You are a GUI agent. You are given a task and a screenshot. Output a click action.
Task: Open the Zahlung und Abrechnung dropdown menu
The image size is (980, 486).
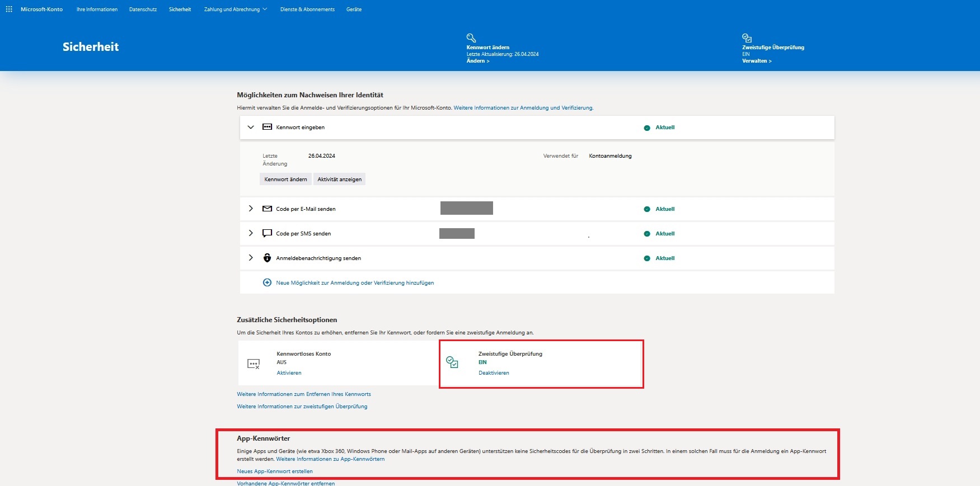(x=235, y=10)
